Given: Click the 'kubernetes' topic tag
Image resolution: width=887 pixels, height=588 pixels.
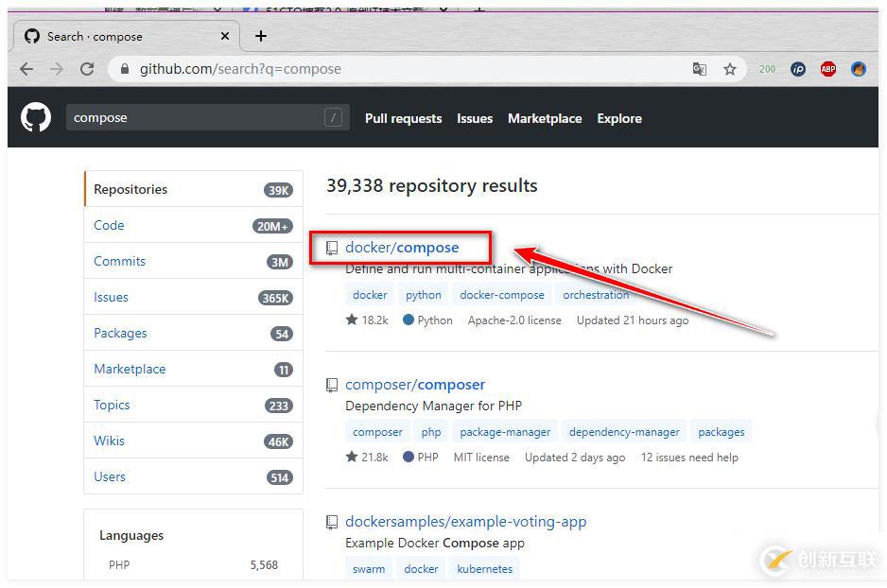Looking at the screenshot, I should coord(485,569).
